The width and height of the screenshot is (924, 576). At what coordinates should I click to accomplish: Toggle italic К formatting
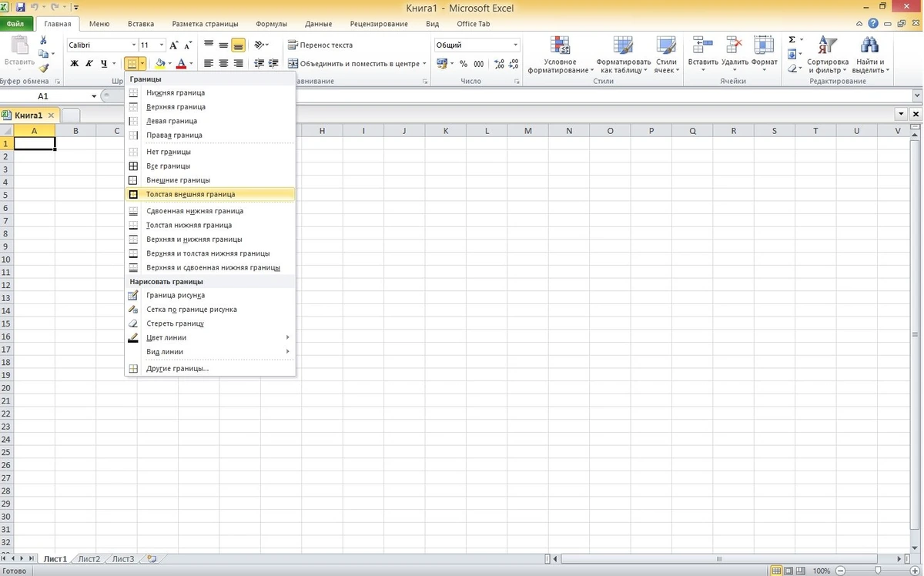89,64
